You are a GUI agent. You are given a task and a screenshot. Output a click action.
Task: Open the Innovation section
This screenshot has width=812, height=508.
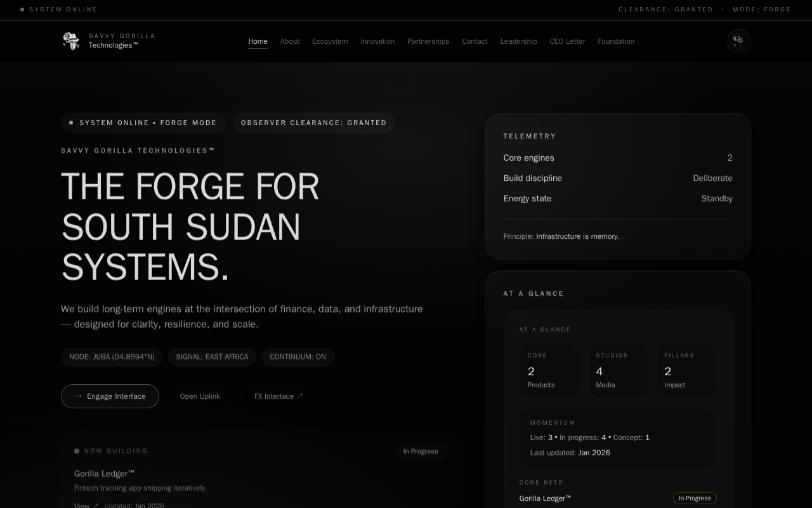(377, 41)
